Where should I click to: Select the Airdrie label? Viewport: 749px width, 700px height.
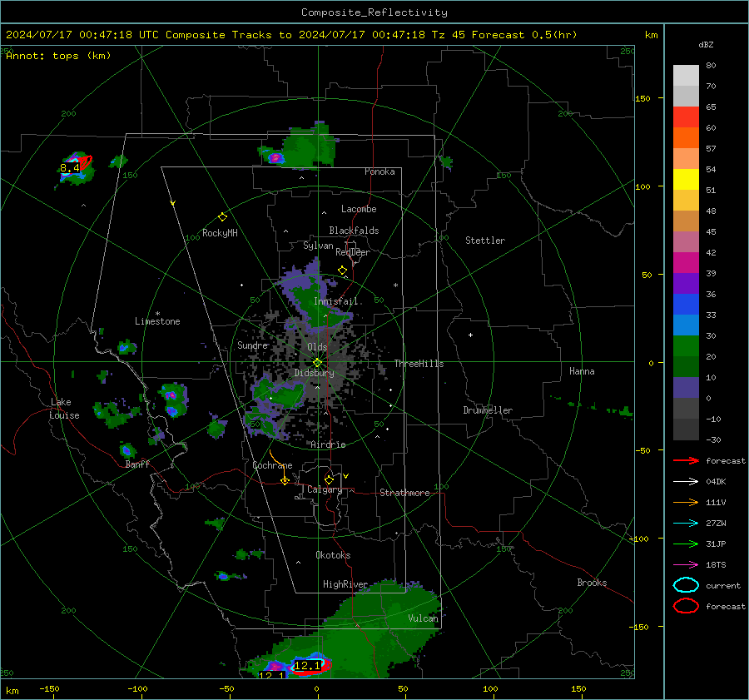328,444
